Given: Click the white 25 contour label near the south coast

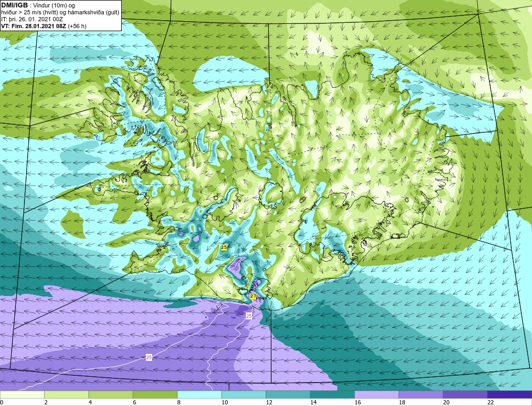Looking at the screenshot, I should [249, 316].
